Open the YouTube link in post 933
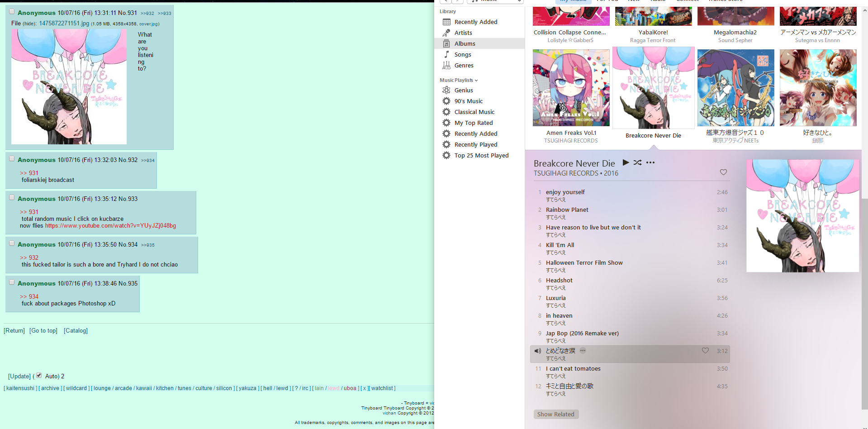The width and height of the screenshot is (868, 429). [x=110, y=226]
